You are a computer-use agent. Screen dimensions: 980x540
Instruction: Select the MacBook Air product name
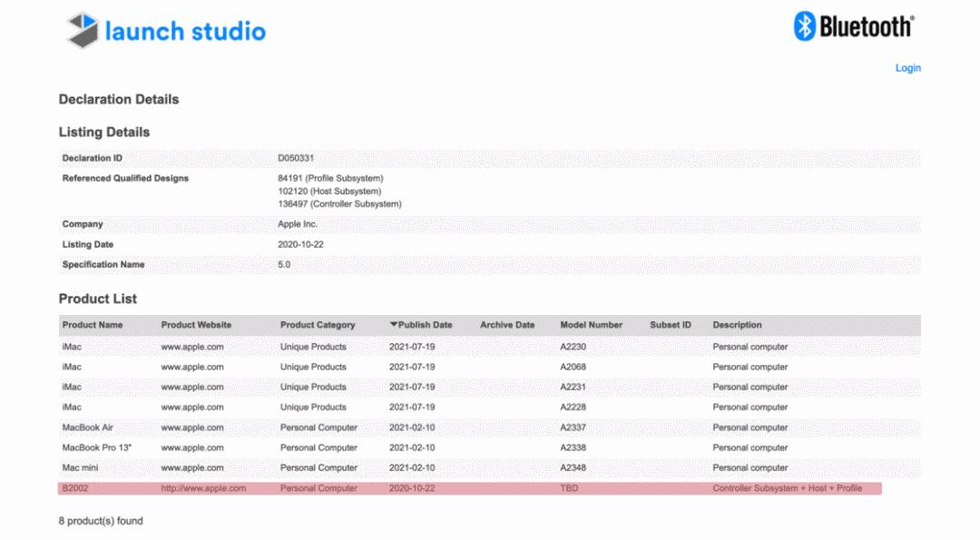click(87, 427)
